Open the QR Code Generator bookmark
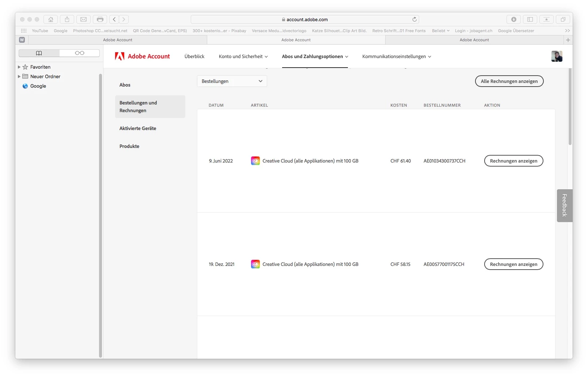The width and height of the screenshot is (588, 377). click(160, 31)
